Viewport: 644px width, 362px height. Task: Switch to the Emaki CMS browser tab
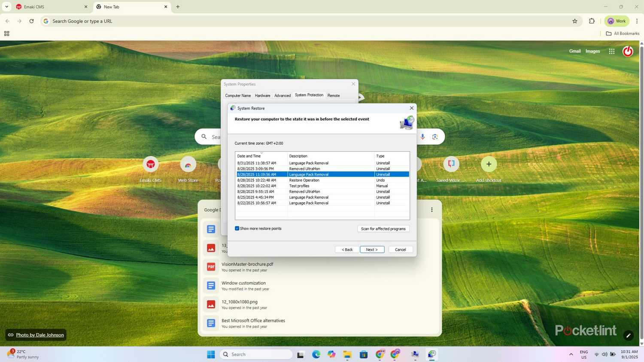[x=47, y=7]
